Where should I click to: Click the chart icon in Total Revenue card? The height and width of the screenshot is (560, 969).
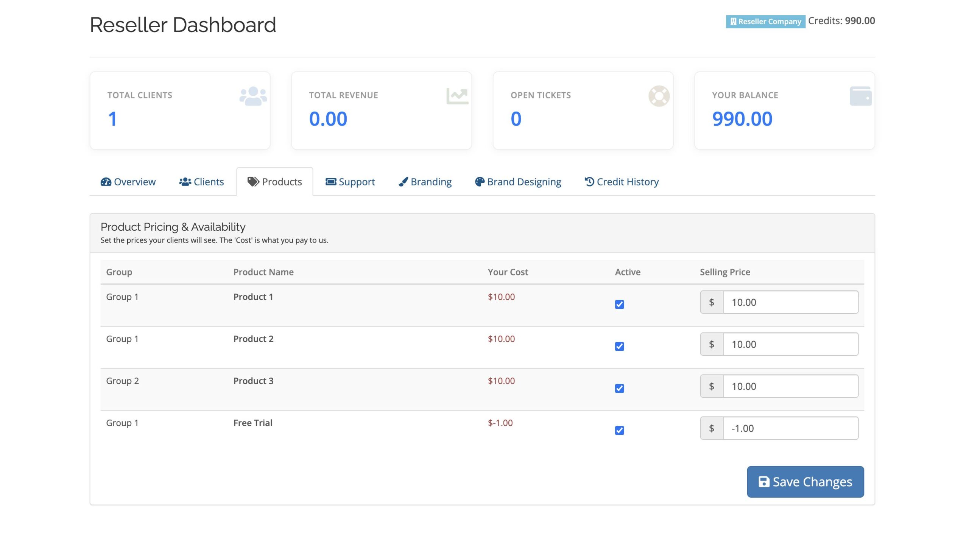pyautogui.click(x=457, y=96)
